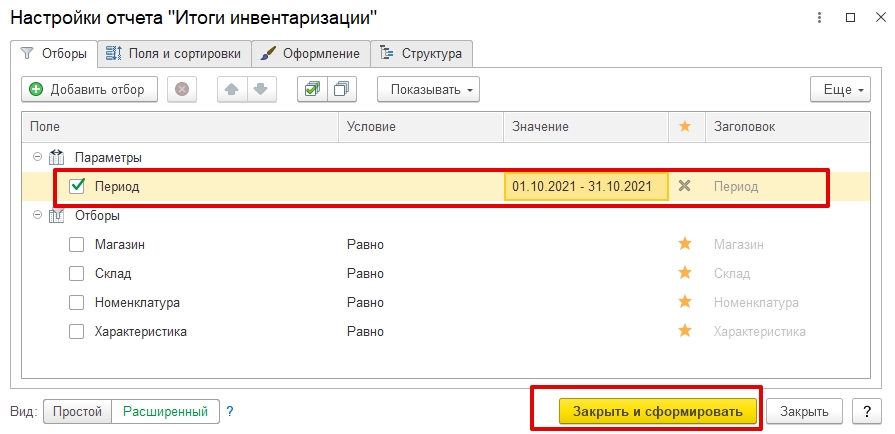Click the Условие column header
Viewport: 895px width, 434px height.
coord(421,127)
